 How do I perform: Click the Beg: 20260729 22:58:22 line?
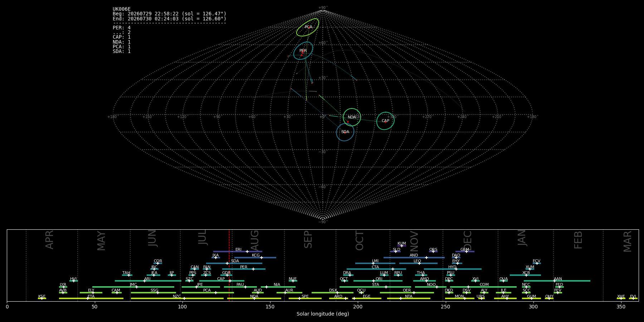[170, 14]
